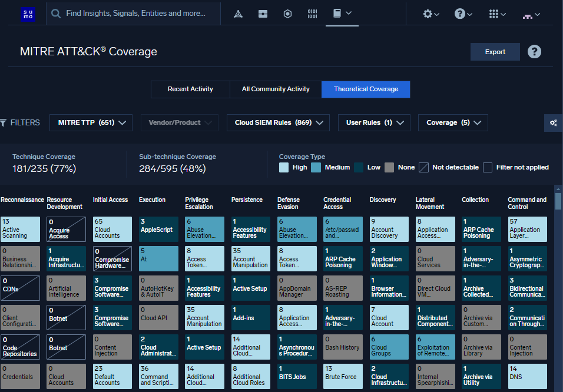The image size is (563, 392).
Task: Open the Account Discovery tile
Action: coord(389,229)
